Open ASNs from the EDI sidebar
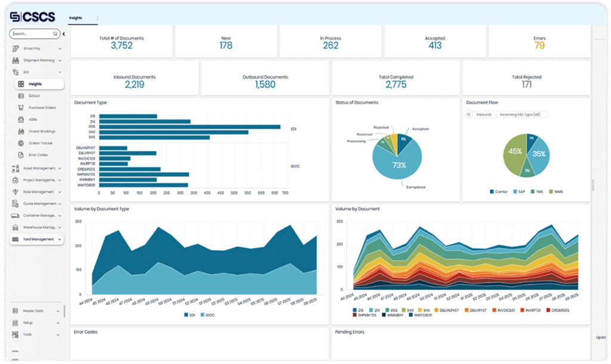The image size is (611, 364). point(20,120)
